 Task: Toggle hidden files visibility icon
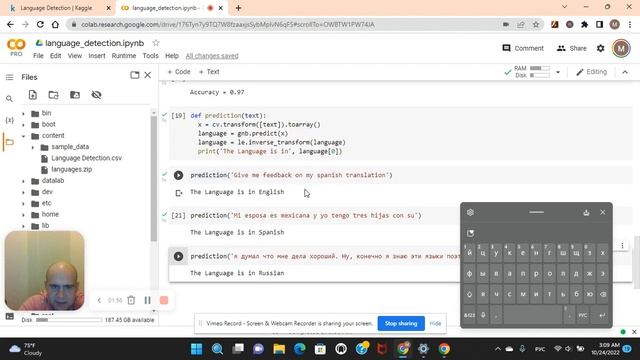(96, 95)
